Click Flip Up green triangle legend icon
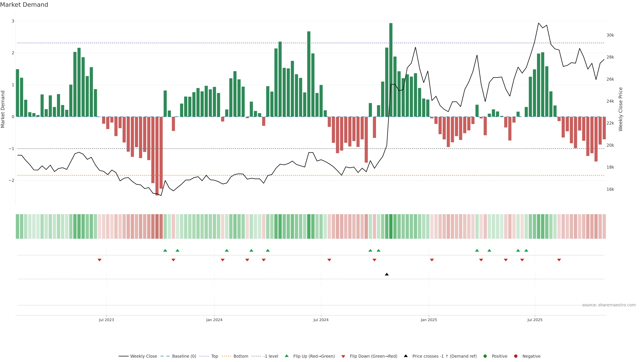Image resolution: width=644 pixels, height=362 pixels. (287, 356)
